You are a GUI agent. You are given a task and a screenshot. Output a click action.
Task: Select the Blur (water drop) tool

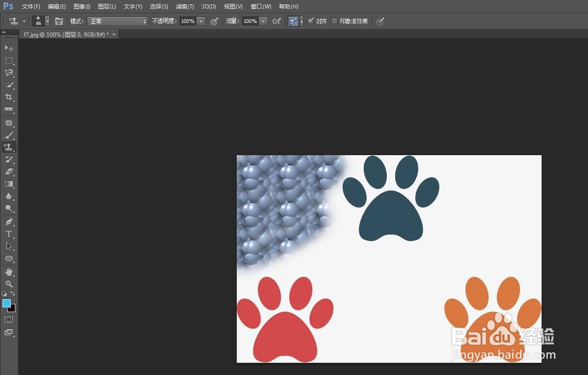coord(9,196)
